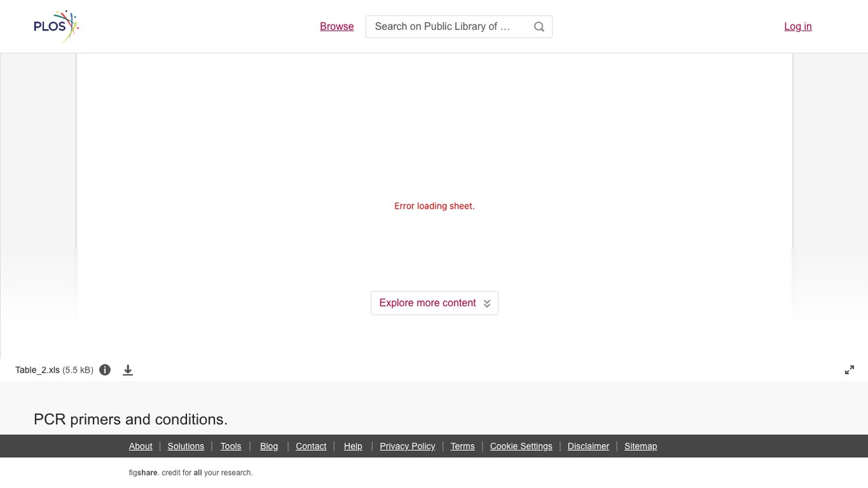
Task: View the Privacy Policy
Action: click(x=408, y=446)
